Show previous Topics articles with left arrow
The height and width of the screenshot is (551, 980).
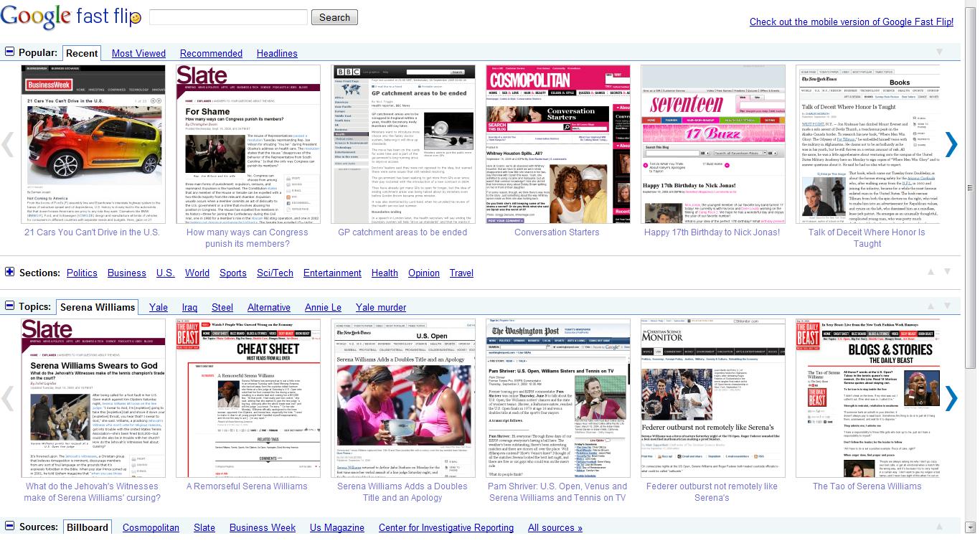(x=8, y=398)
